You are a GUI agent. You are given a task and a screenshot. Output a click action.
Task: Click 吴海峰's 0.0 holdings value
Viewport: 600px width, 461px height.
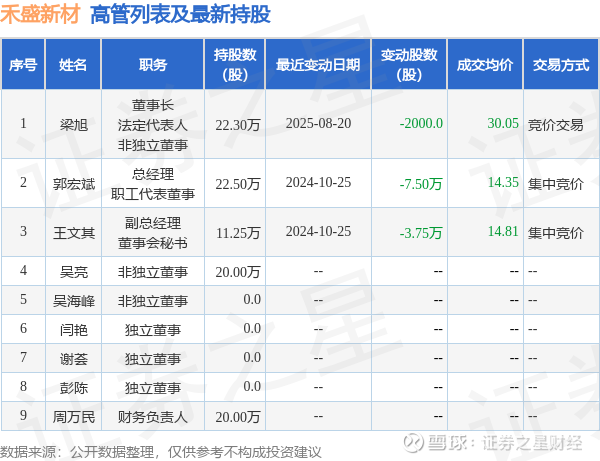tap(252, 299)
